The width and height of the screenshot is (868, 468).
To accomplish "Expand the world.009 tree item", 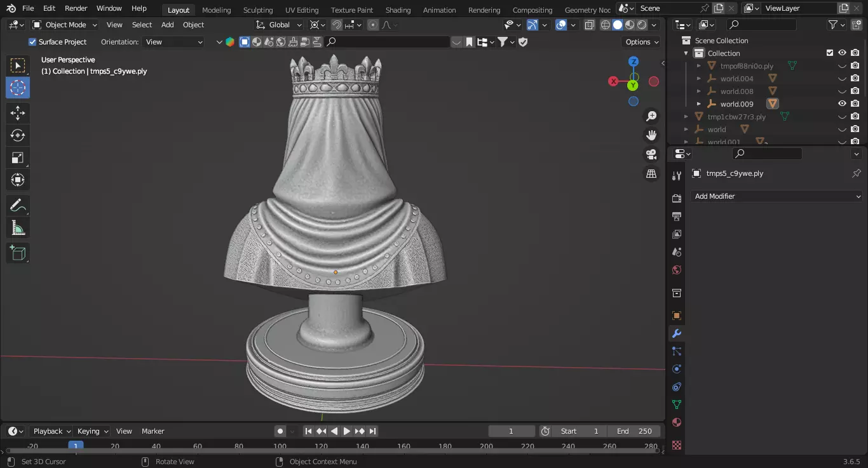I will click(698, 104).
